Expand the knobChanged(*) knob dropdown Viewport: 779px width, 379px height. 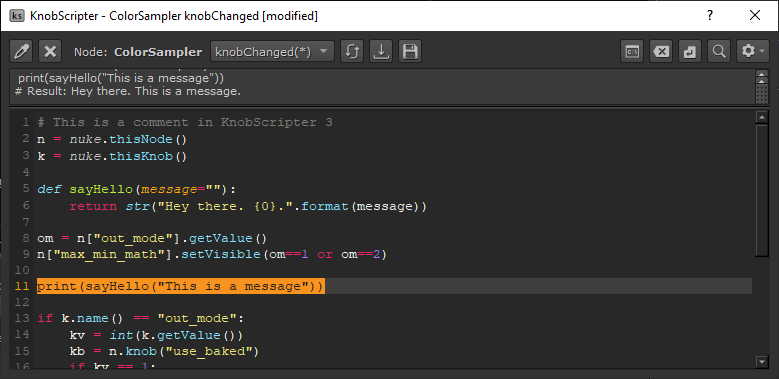point(272,52)
